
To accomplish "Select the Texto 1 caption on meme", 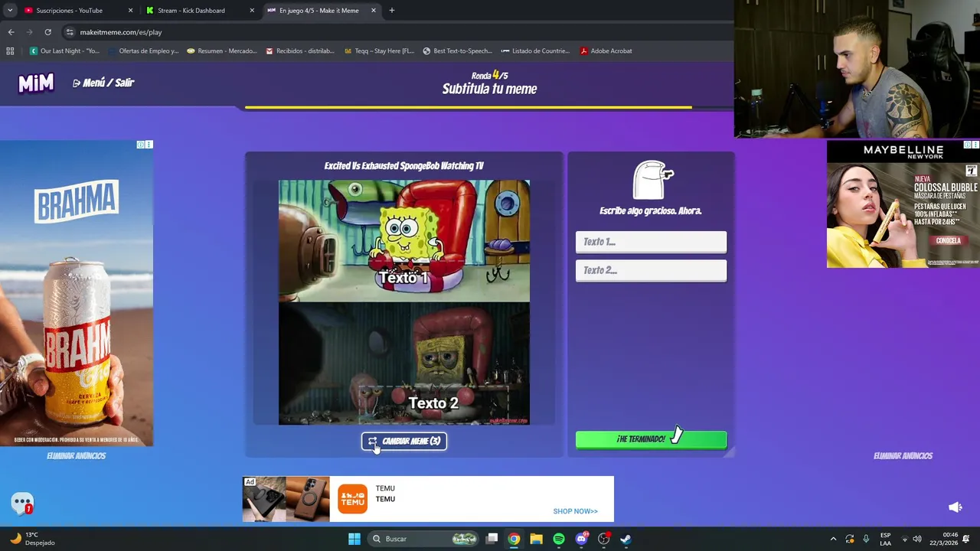I will tap(403, 278).
